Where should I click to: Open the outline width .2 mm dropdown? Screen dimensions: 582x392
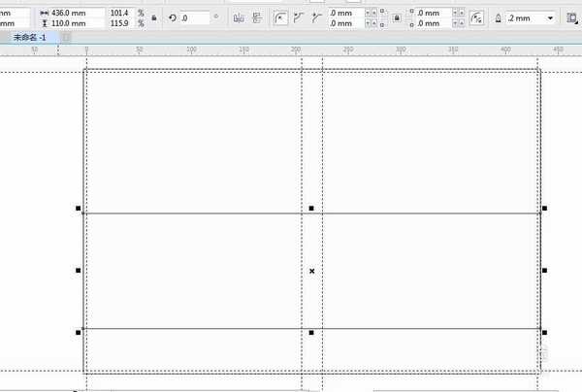(551, 17)
